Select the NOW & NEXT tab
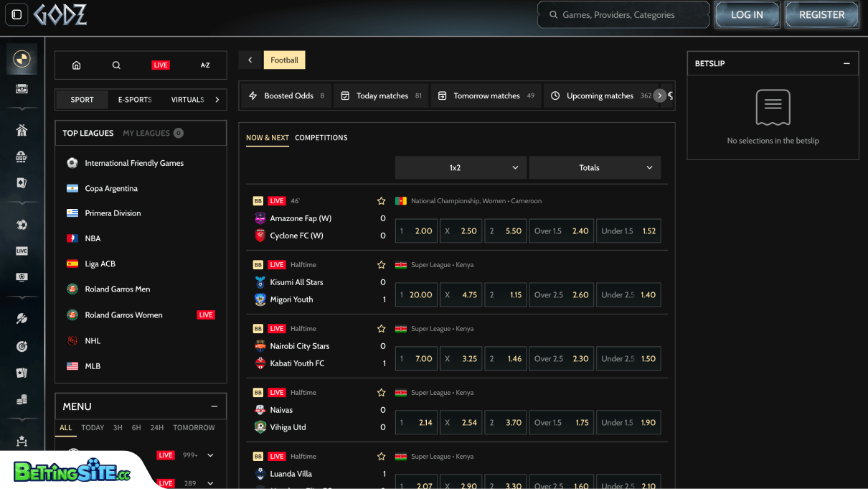This screenshot has width=868, height=489. [x=268, y=138]
